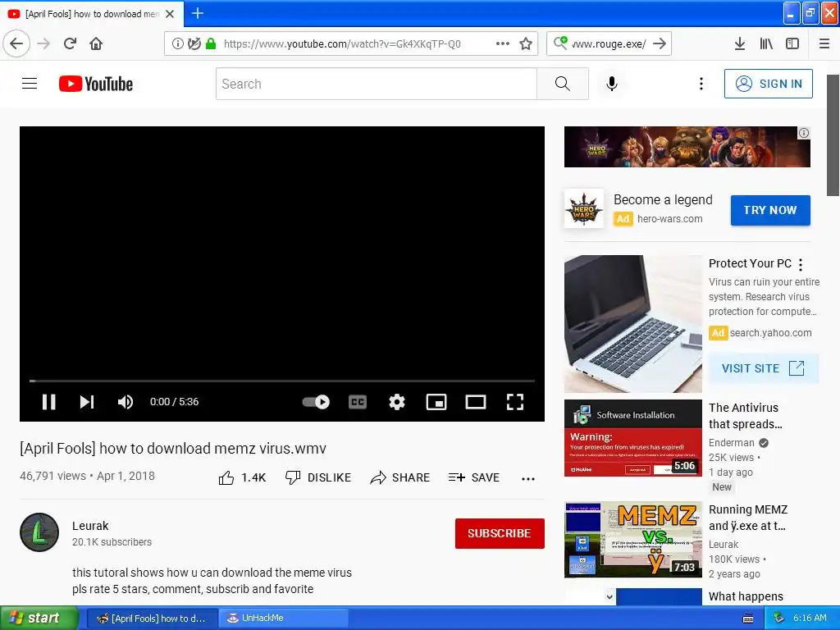
Task: Click the browser search box rouge.exe
Action: 609,43
